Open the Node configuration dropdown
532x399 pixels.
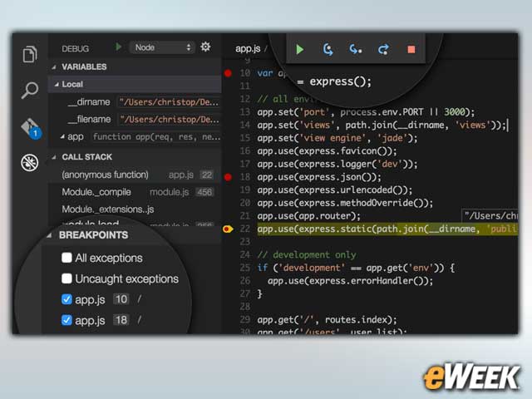162,47
